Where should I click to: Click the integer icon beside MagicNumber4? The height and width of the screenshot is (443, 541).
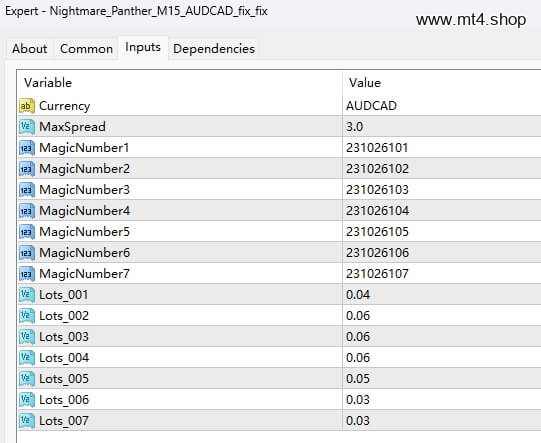[27, 211]
